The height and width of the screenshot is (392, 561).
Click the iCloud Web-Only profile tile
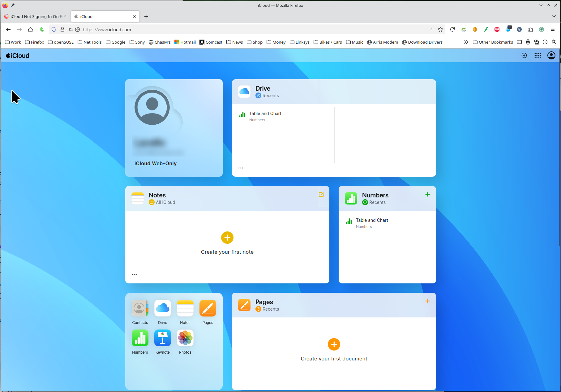pyautogui.click(x=174, y=128)
